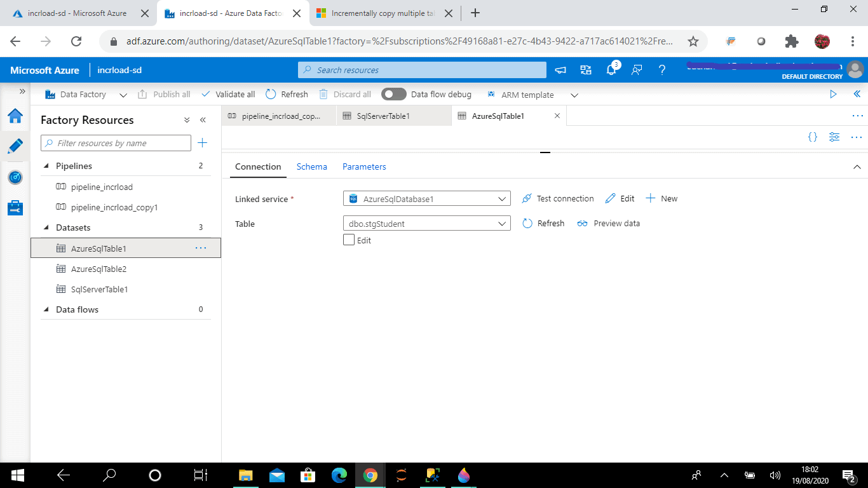Click the glasses icon for Preview data
This screenshot has height=488, width=868.
click(x=583, y=224)
